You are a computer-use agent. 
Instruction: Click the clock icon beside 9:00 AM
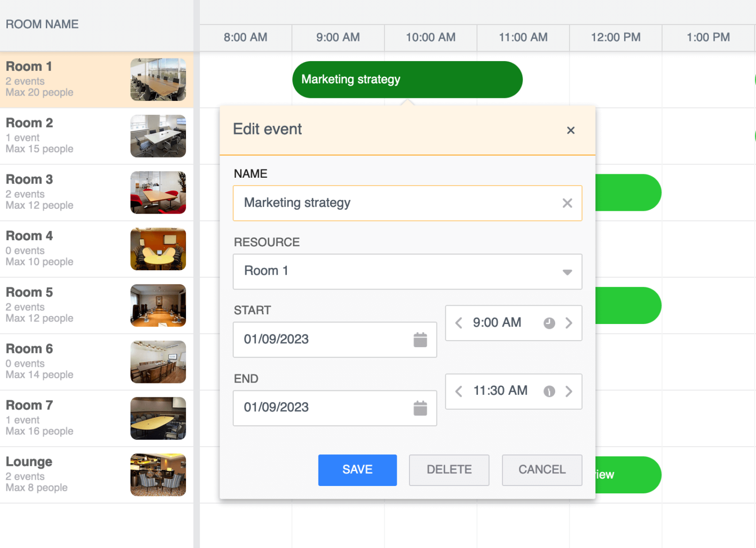549,323
